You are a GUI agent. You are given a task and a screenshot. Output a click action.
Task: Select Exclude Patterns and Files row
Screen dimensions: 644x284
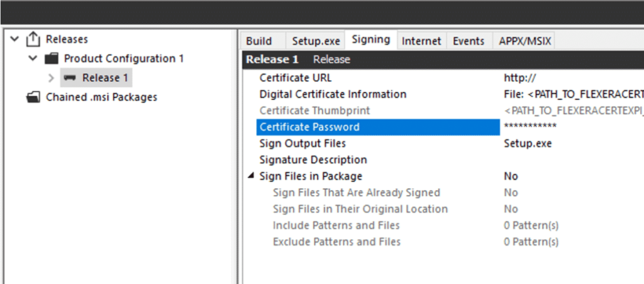point(336,242)
